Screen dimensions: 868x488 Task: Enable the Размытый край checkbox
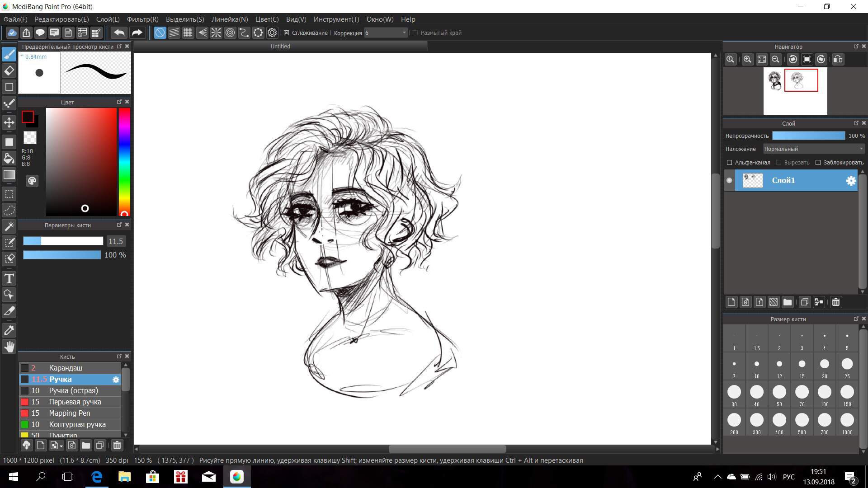pos(415,33)
